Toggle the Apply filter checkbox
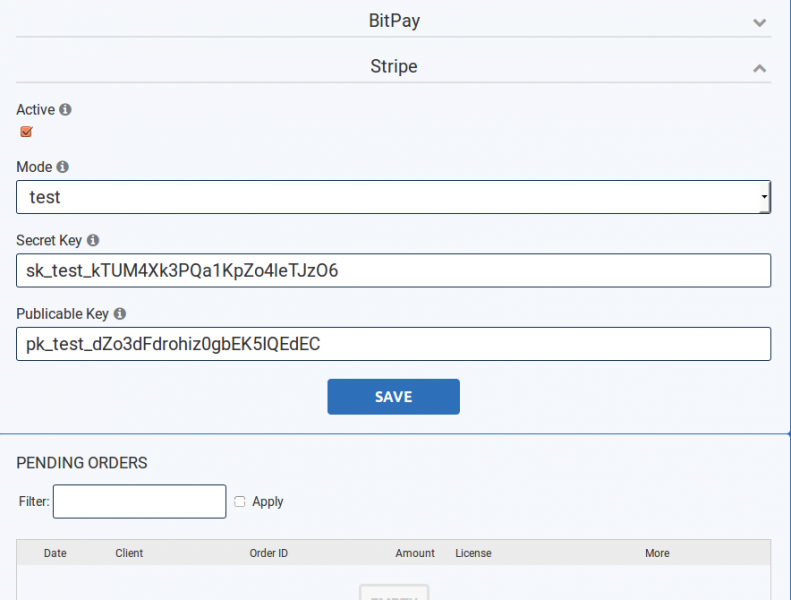Screen dimensions: 791x600 coord(240,502)
